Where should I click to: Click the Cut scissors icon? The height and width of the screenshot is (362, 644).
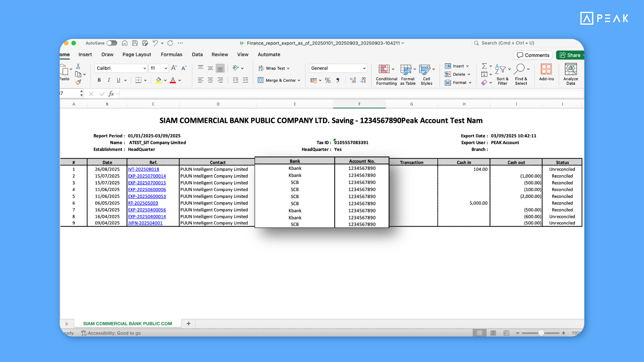[x=78, y=66]
